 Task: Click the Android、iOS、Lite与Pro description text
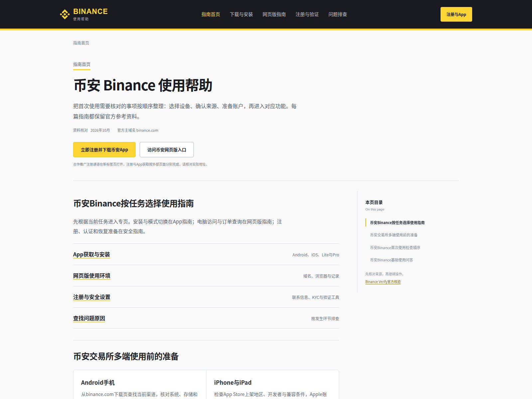[316, 255]
